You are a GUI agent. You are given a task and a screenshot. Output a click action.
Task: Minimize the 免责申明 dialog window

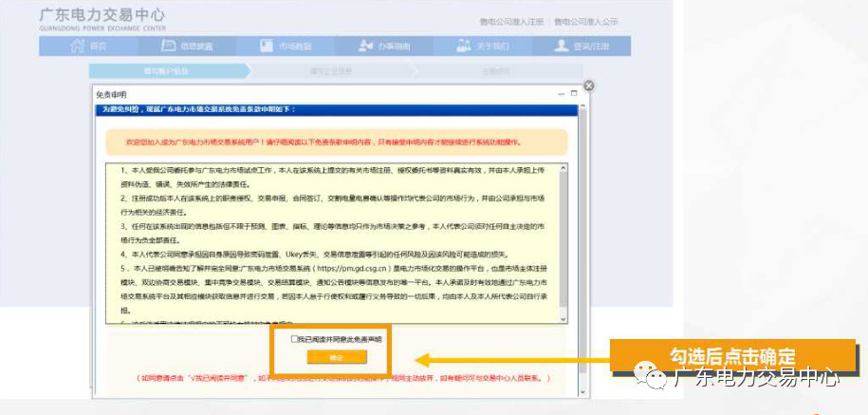(x=561, y=94)
